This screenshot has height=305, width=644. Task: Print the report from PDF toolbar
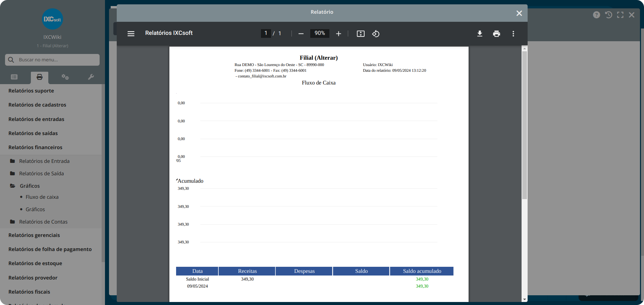[496, 34]
